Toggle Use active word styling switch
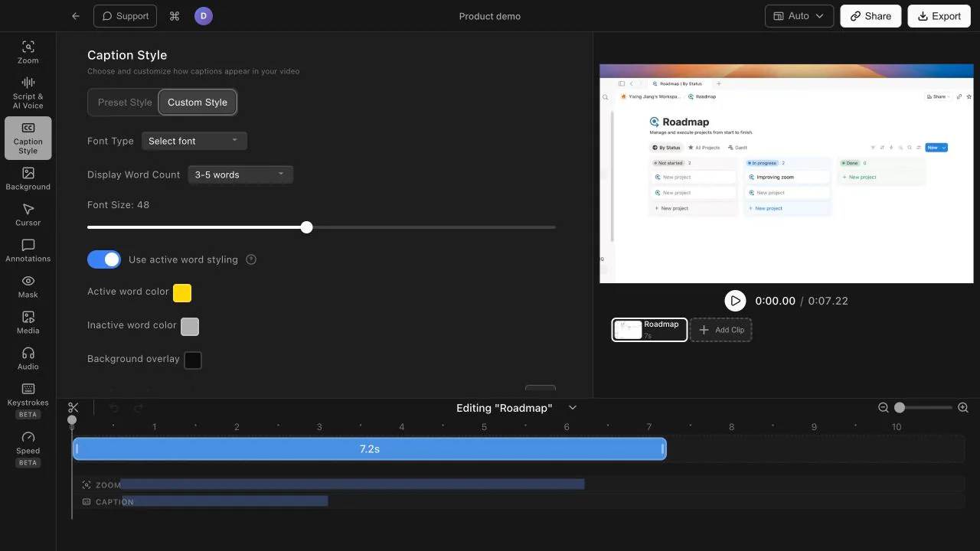The image size is (980, 551). click(104, 259)
